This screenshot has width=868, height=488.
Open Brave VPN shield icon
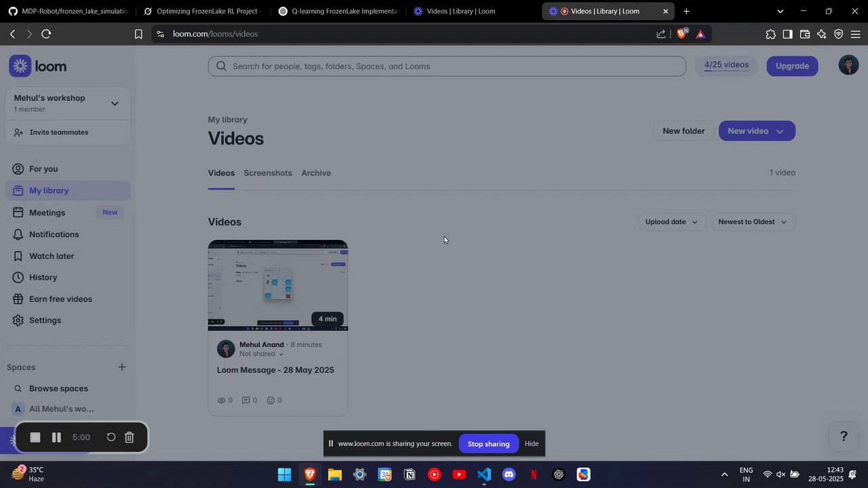pos(839,34)
